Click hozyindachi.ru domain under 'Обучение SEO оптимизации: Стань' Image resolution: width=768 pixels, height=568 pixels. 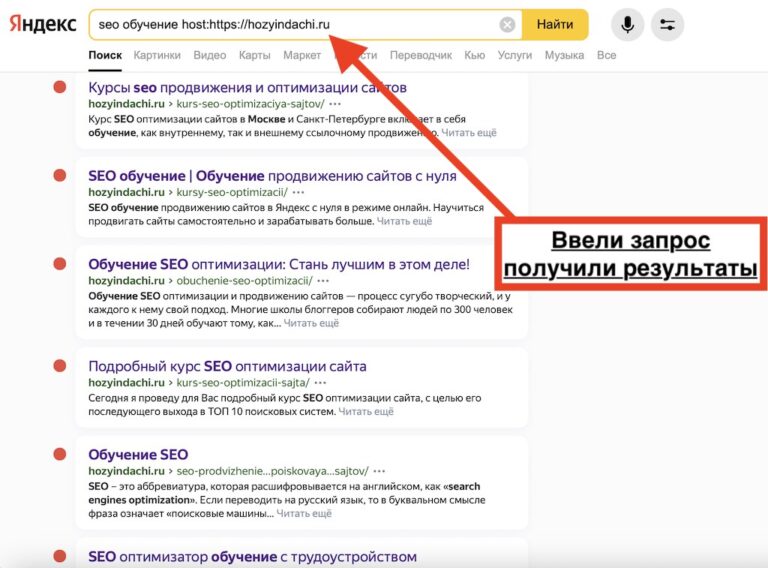click(126, 281)
